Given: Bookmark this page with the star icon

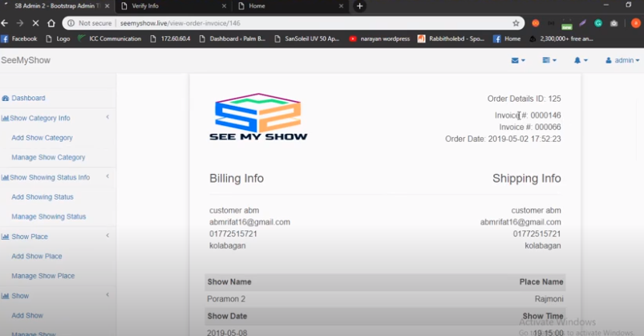Looking at the screenshot, I should tap(516, 23).
